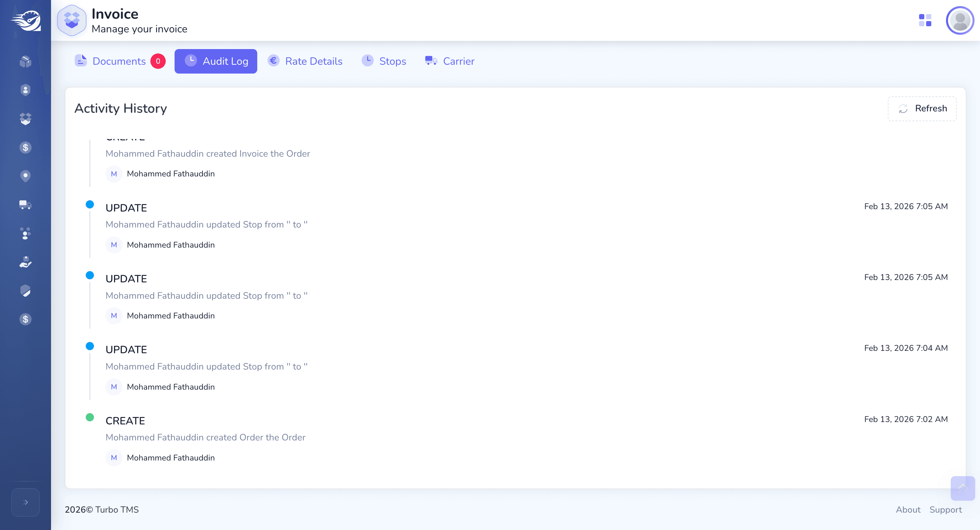This screenshot has width=980, height=530.
Task: Open the Support link in footer
Action: (x=945, y=510)
